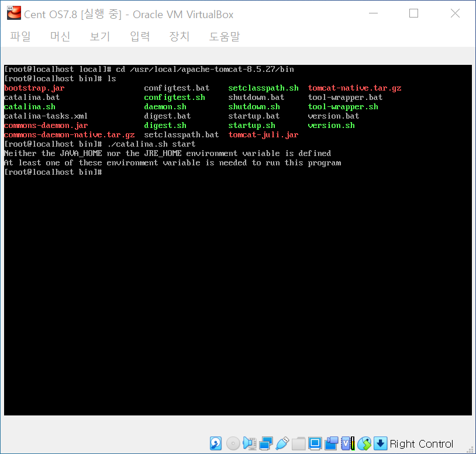Click startup.bat in the listing

click(254, 116)
